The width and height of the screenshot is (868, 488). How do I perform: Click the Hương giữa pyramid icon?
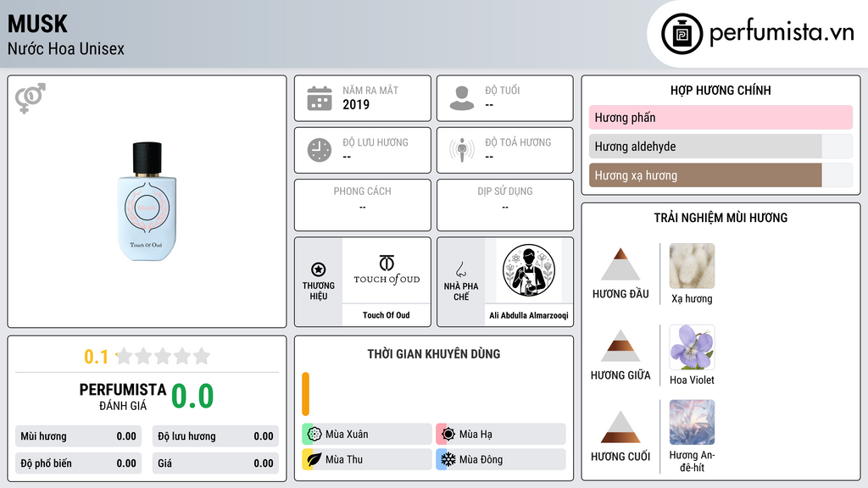pyautogui.click(x=620, y=346)
